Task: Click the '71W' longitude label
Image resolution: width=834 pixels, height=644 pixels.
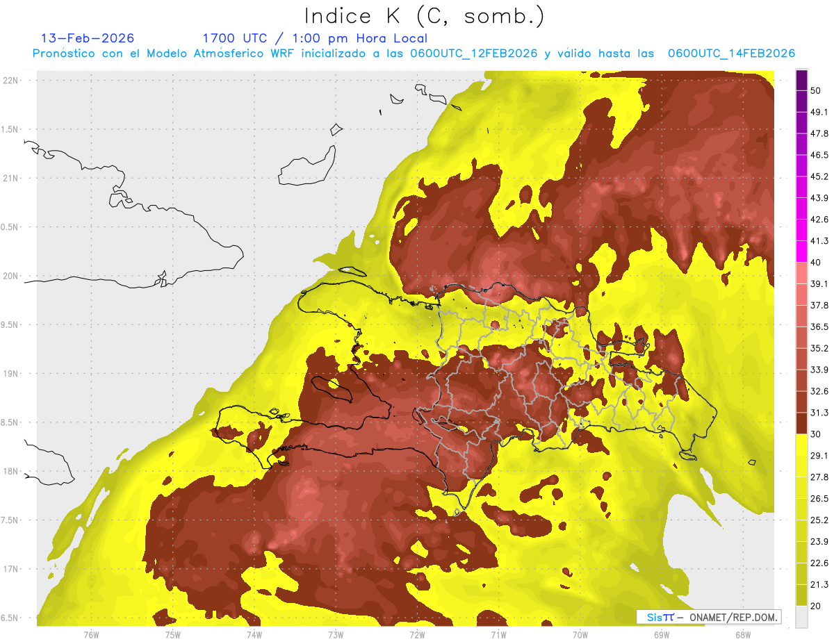Action: point(498,634)
